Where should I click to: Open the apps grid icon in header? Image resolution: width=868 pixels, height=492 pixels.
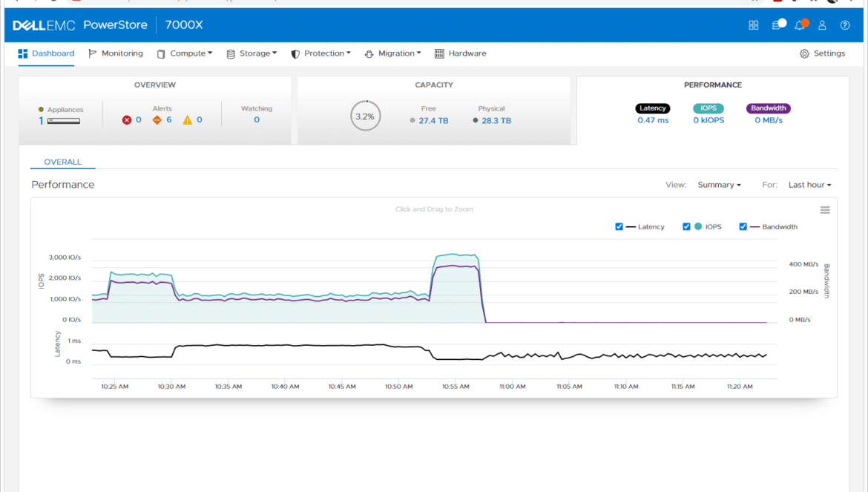754,25
